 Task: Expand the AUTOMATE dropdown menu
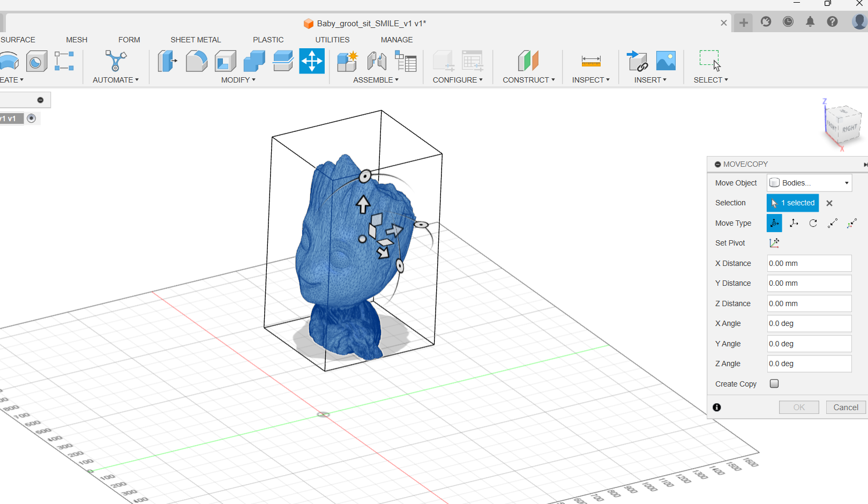(x=116, y=80)
